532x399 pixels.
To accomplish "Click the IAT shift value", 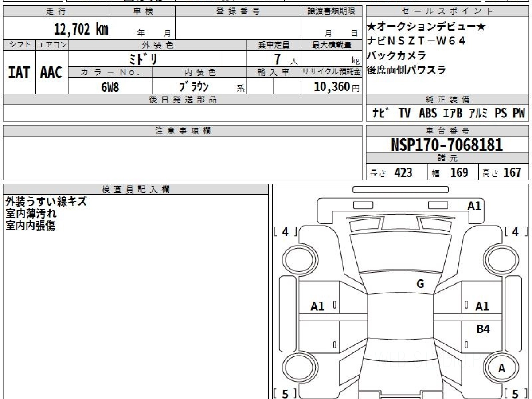I will coord(19,72).
